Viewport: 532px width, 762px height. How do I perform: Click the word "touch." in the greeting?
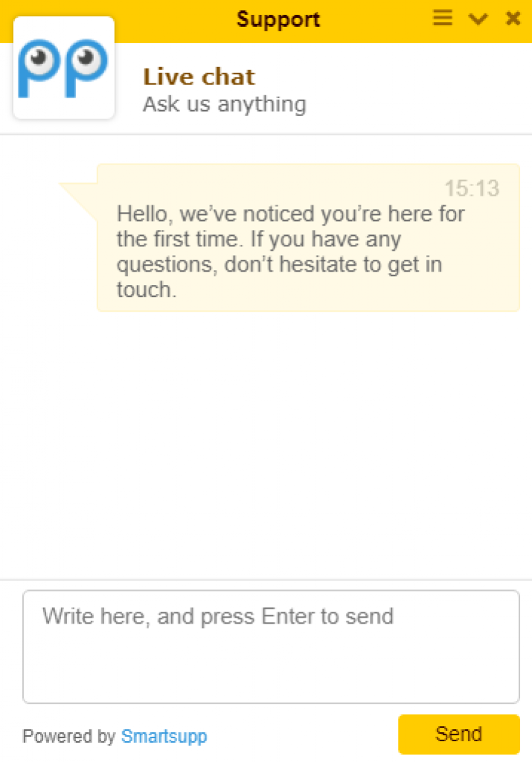coord(147,289)
